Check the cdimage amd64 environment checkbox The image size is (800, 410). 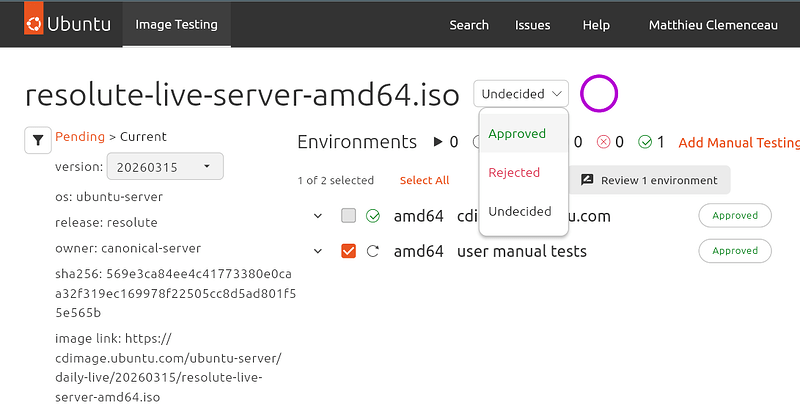point(348,216)
